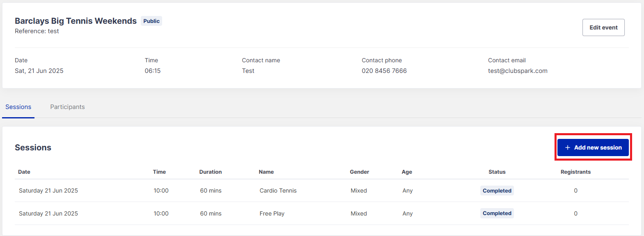The width and height of the screenshot is (644, 236).
Task: Open the Edit event button
Action: tap(603, 27)
